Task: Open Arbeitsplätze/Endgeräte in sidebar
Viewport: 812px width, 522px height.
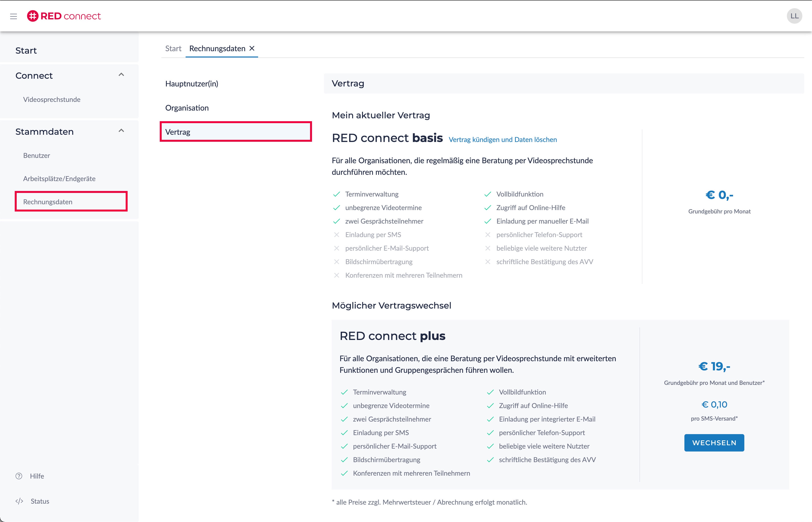Action: (59, 179)
